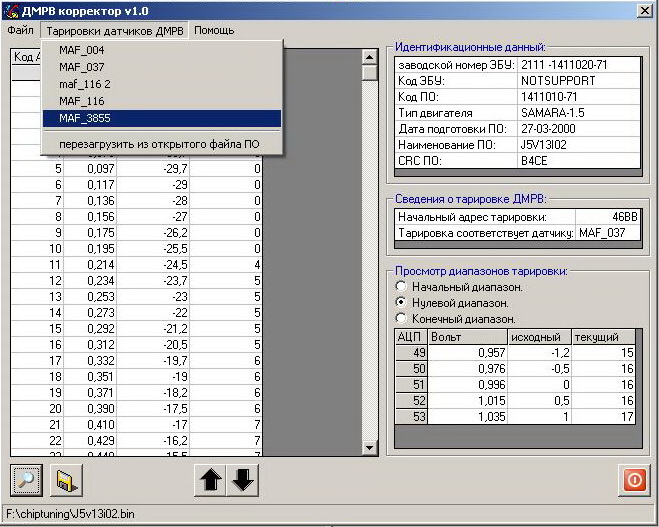Image resolution: width=659 pixels, height=527 pixels.
Task: Click перезагрузить из открытого файла ПО
Action: (158, 144)
